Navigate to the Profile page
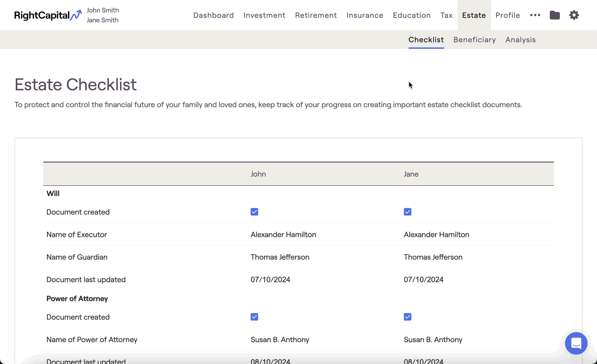 (x=507, y=15)
